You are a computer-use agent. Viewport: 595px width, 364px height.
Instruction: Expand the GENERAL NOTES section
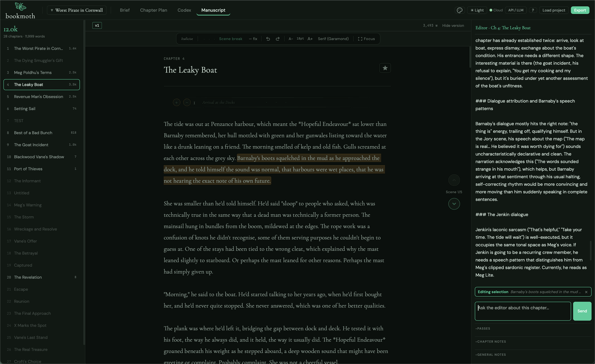[491, 355]
